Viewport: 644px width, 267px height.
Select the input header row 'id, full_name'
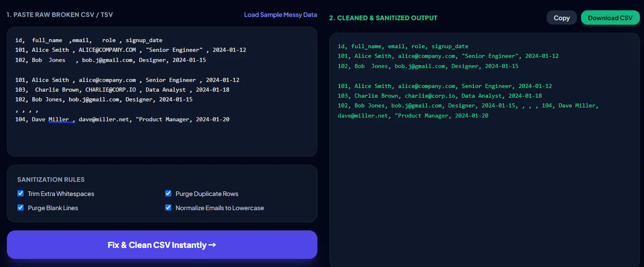coord(89,40)
